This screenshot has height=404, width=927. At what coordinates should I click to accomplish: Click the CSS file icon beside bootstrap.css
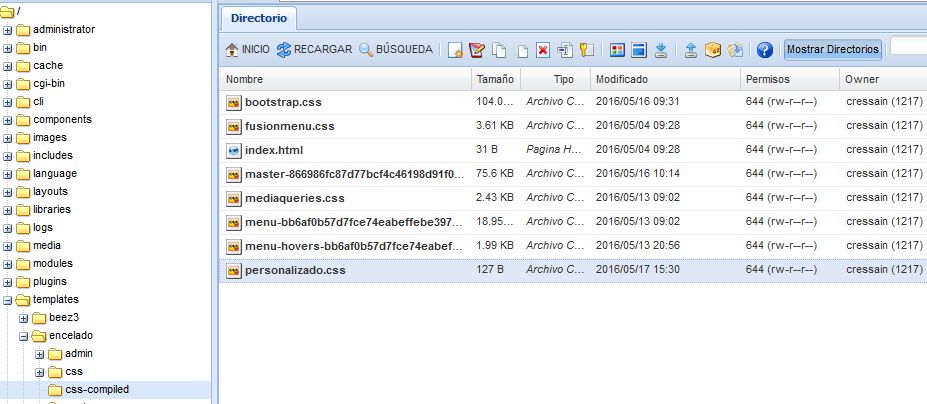point(234,102)
